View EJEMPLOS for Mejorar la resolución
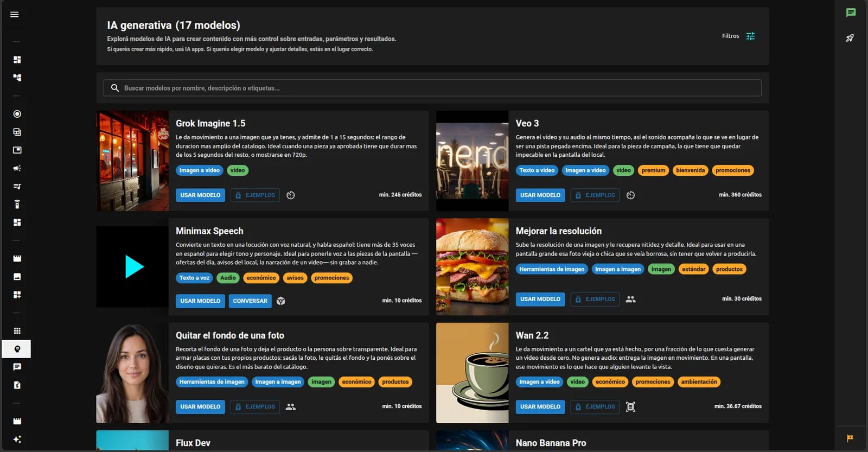The height and width of the screenshot is (452, 868). (595, 299)
